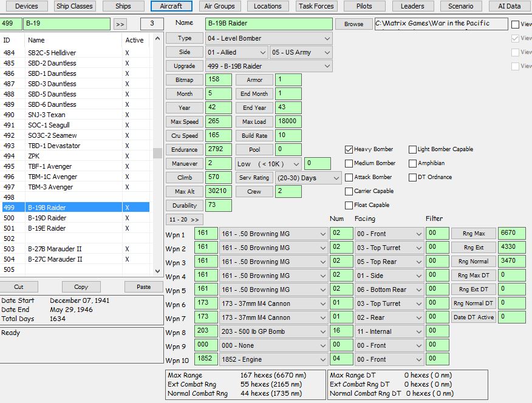Screen dimensions: 532x403
Task: Go to the Pilots tab
Action: [364, 6]
